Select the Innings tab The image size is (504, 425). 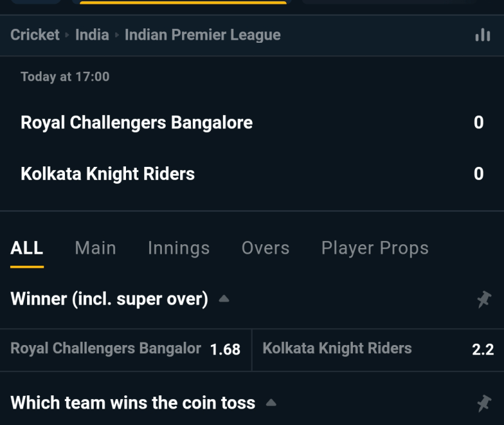tap(178, 248)
